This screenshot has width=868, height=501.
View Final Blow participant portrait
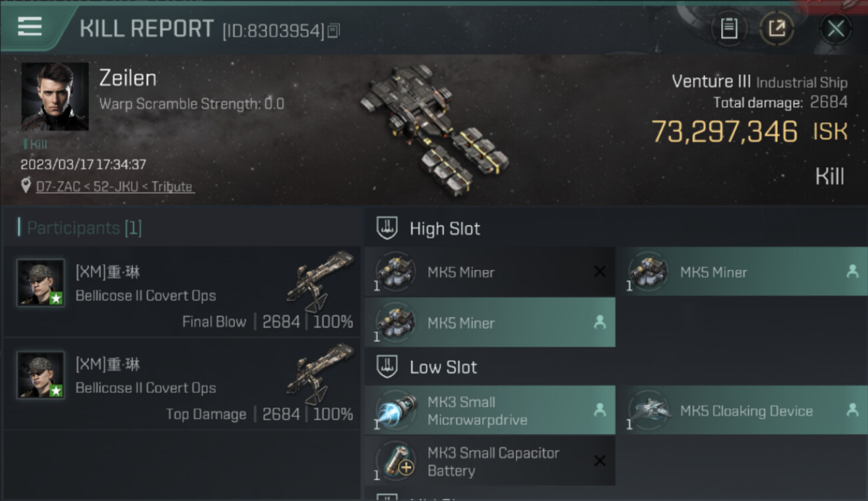[41, 283]
